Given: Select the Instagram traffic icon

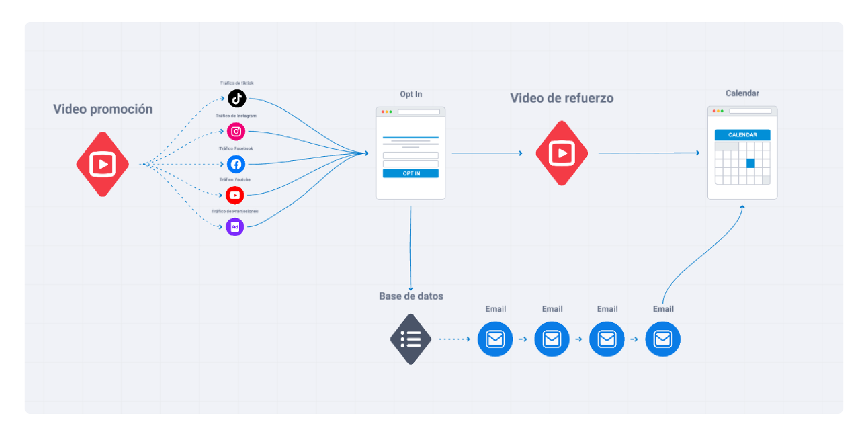Looking at the screenshot, I should pos(236,131).
